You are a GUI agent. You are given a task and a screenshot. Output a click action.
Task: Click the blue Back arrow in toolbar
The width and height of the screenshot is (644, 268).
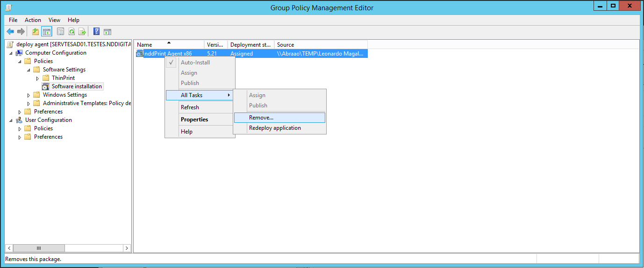coord(10,32)
